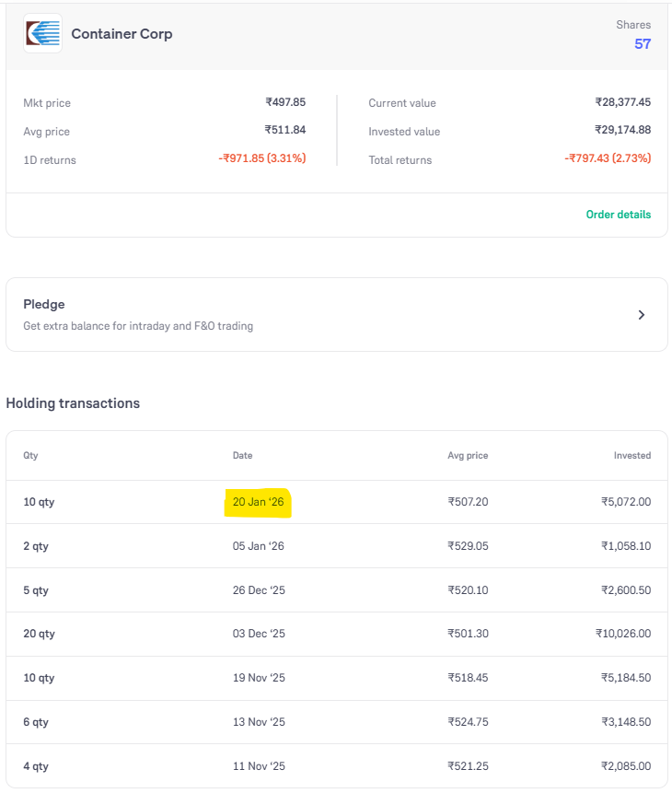Click avg price ₹529.05
Image resolution: width=672 pixels, height=793 pixels.
pos(468,546)
